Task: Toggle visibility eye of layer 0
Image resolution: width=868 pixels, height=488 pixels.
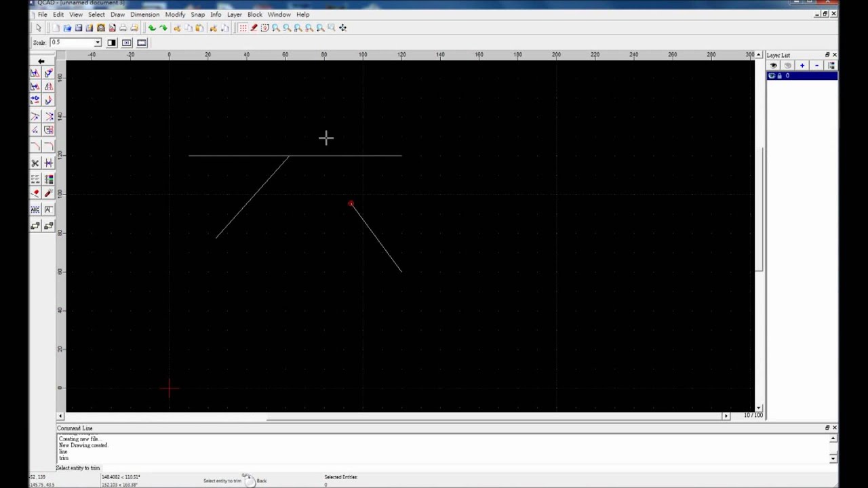Action: click(772, 75)
